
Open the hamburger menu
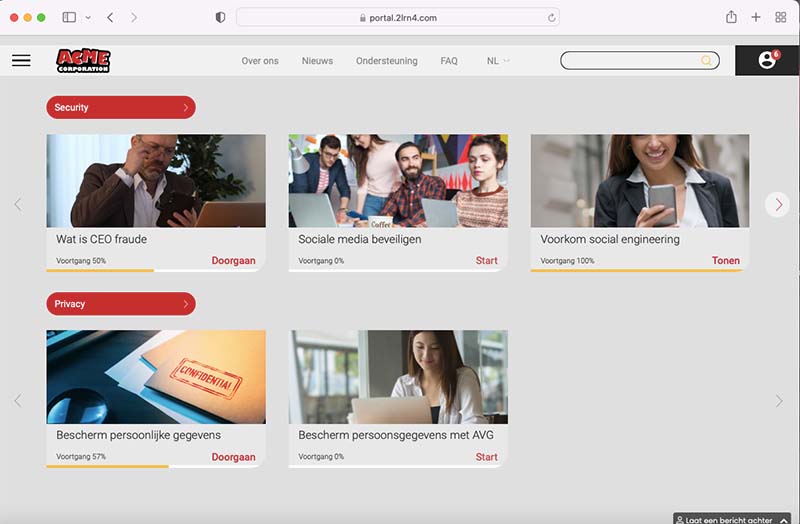coord(21,61)
